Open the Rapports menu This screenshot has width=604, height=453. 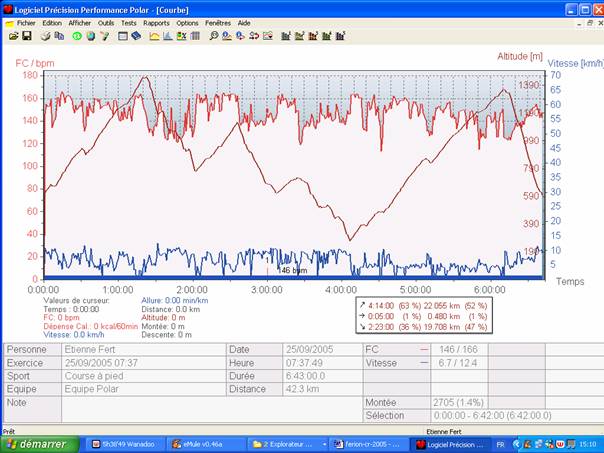tap(156, 22)
